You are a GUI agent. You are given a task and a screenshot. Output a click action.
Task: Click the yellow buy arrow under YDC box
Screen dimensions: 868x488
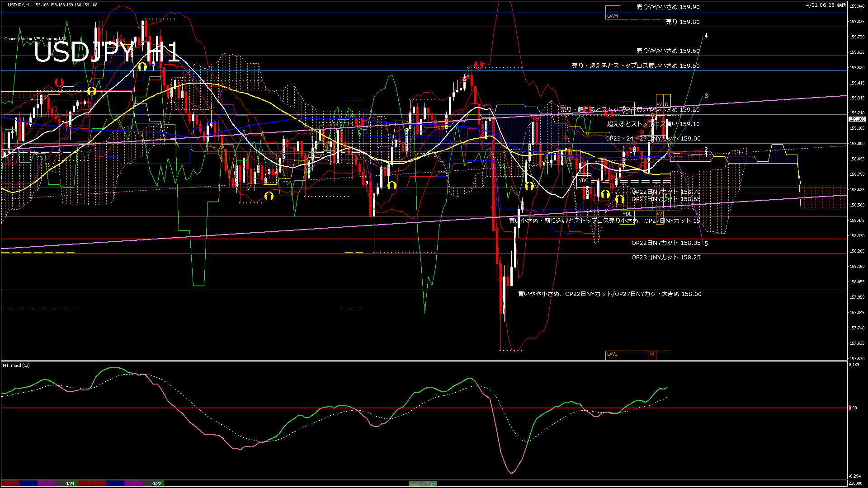(x=605, y=195)
